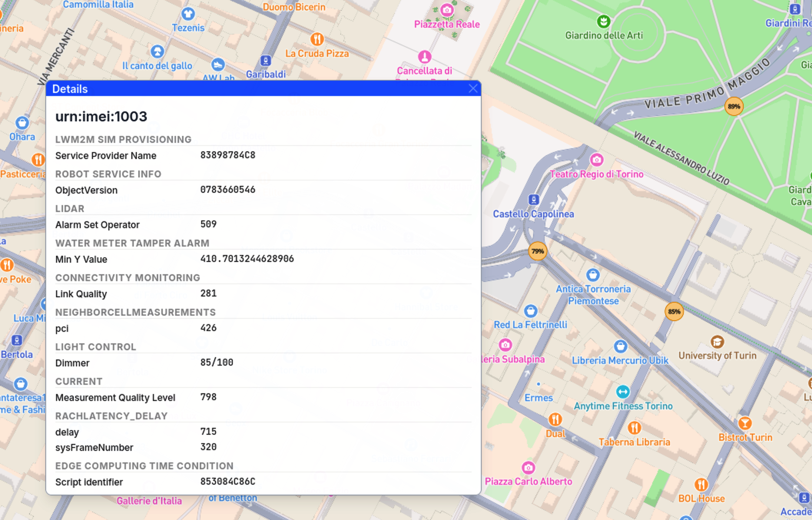Click the Libreria Mercurio Ubik label

coord(620,360)
